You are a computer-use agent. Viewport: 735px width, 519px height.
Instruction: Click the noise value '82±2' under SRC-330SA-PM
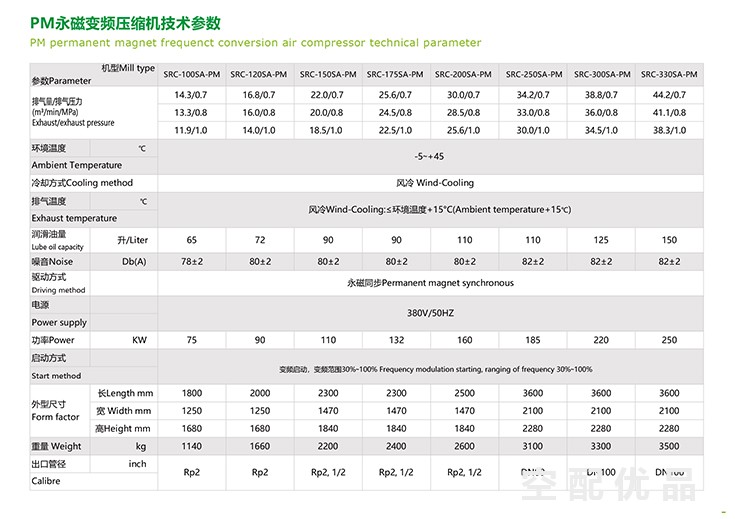(x=669, y=262)
